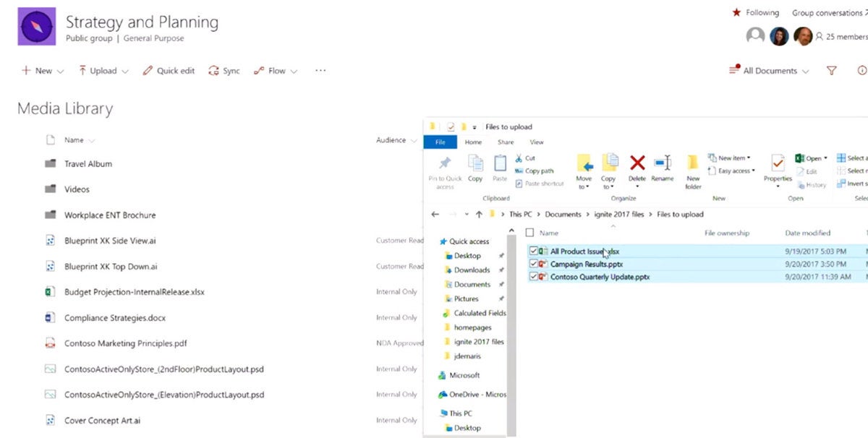The width and height of the screenshot is (868, 438).
Task: Open ContosoActiveOnlyStore_(2ndFloor)ProductLayout.psd
Action: tap(164, 369)
